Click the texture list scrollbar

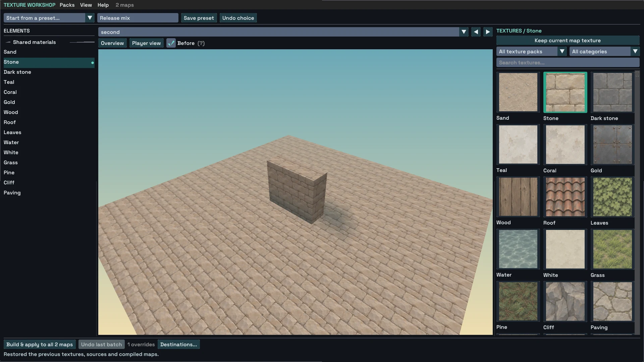click(637, 203)
